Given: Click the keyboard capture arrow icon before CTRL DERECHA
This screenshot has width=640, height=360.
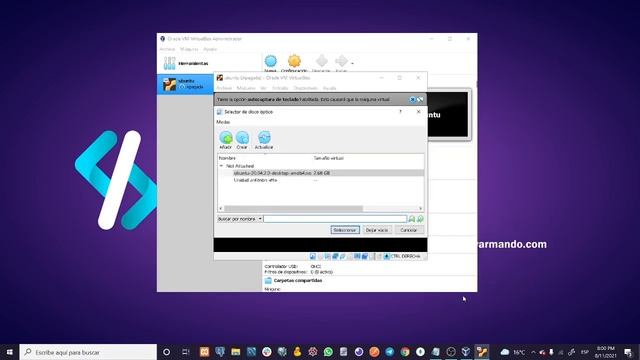Looking at the screenshot, I should point(386,256).
